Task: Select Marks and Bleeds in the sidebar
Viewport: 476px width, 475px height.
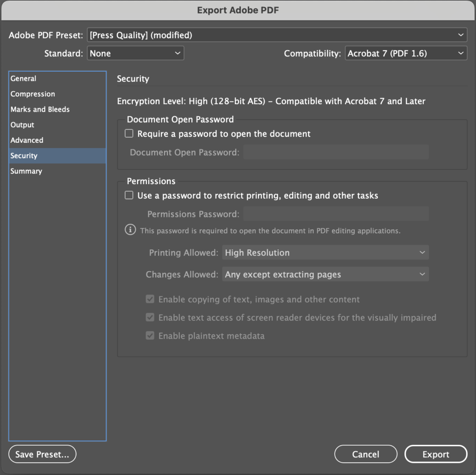Action: (40, 109)
